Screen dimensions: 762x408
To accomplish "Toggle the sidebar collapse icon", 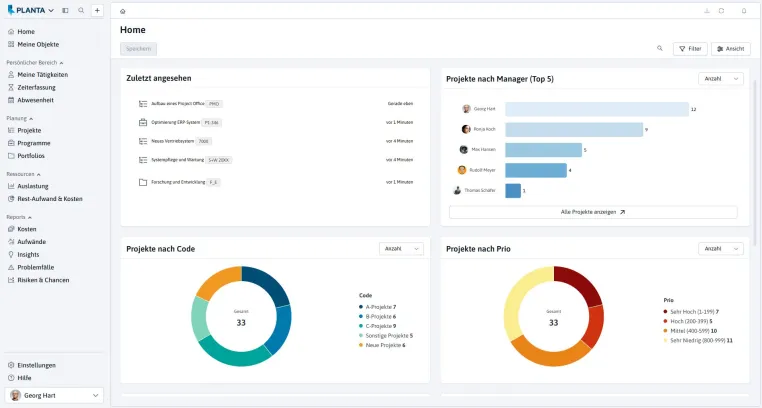I will (65, 10).
